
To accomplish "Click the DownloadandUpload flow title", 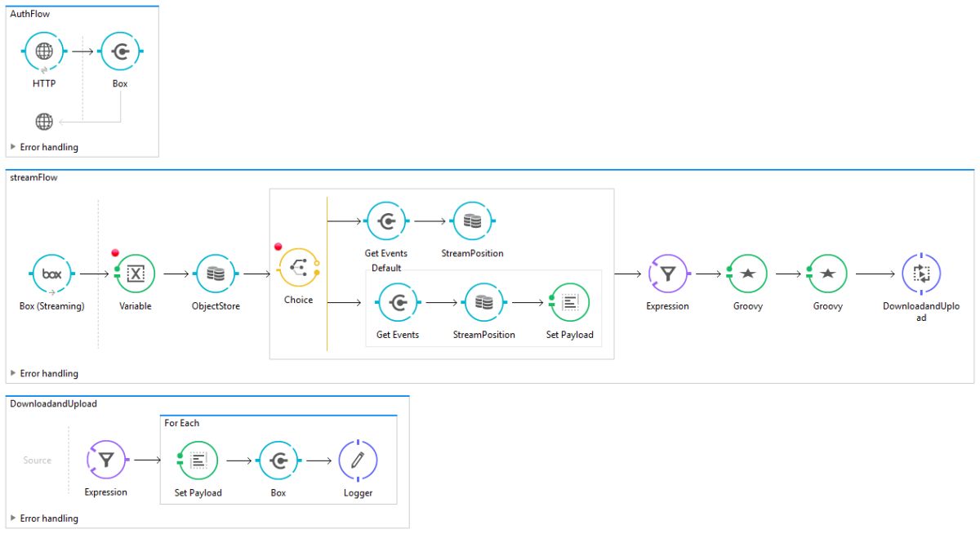I will pyautogui.click(x=53, y=403).
